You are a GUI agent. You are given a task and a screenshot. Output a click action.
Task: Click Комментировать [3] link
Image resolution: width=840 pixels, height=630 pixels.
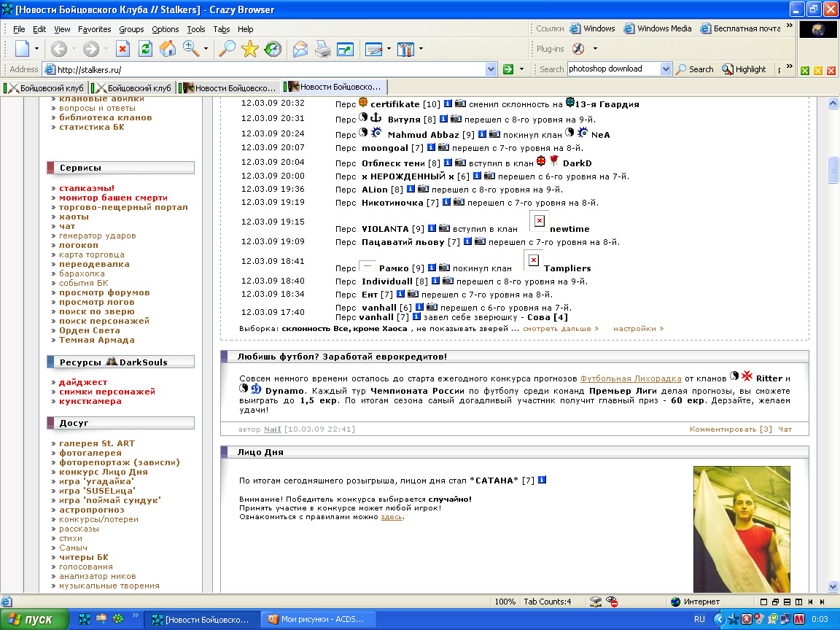coord(731,429)
